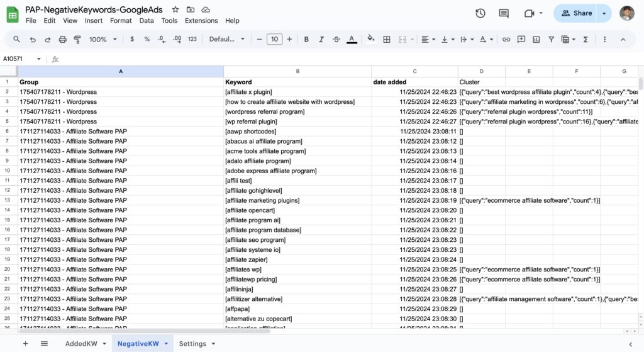Open the comments panel icon

pyautogui.click(x=504, y=13)
